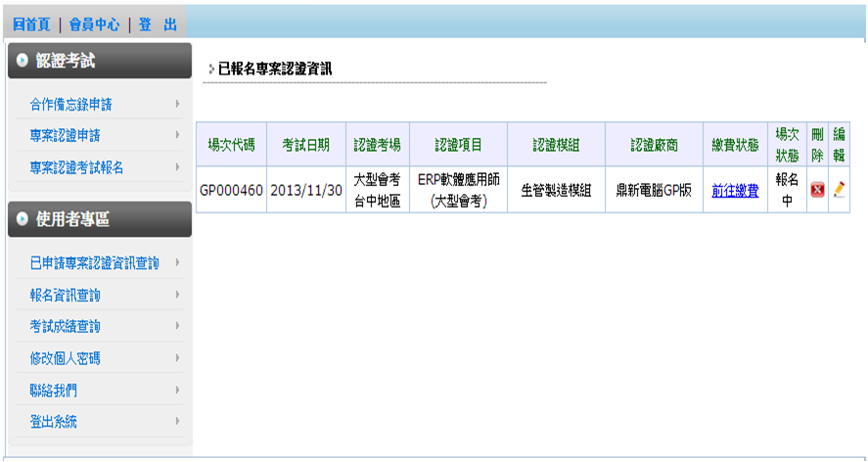Open 專案認證考試報名 sidebar item

77,167
